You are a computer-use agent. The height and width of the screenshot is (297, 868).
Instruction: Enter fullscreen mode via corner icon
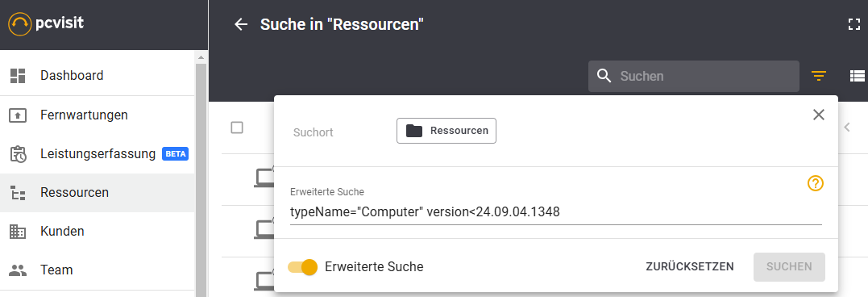(x=854, y=24)
